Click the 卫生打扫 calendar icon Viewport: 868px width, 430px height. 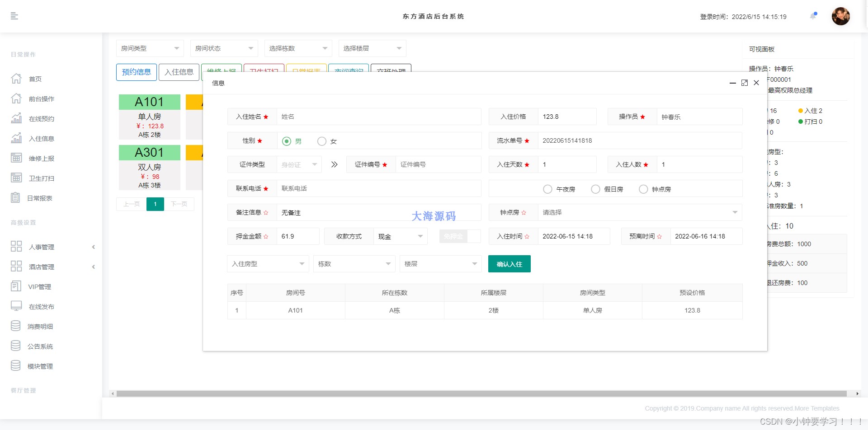coord(16,178)
